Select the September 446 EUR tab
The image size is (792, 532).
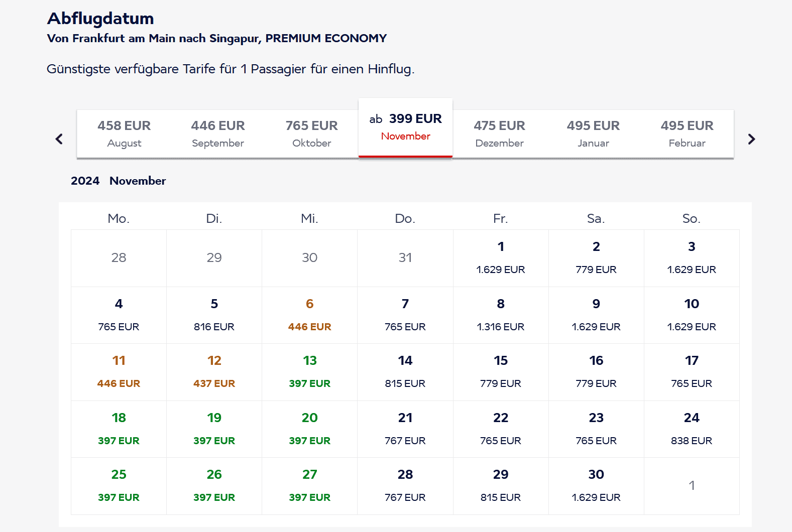coord(218,134)
